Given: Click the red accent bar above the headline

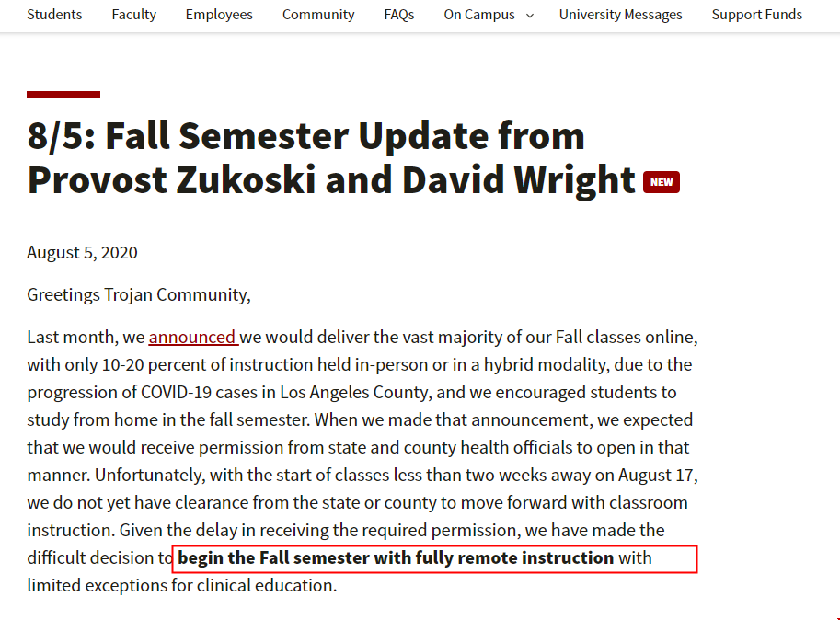Looking at the screenshot, I should 63,95.
